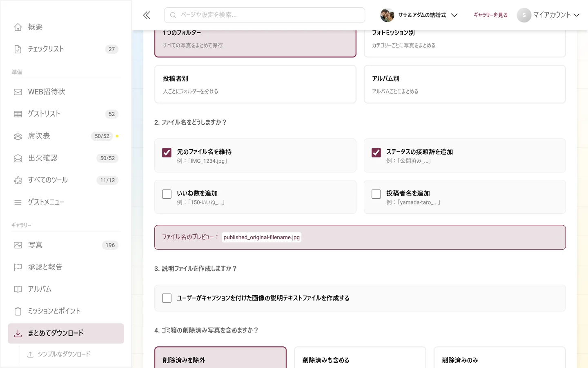Click the account avatar circle S
The image size is (588, 368).
coord(524,15)
